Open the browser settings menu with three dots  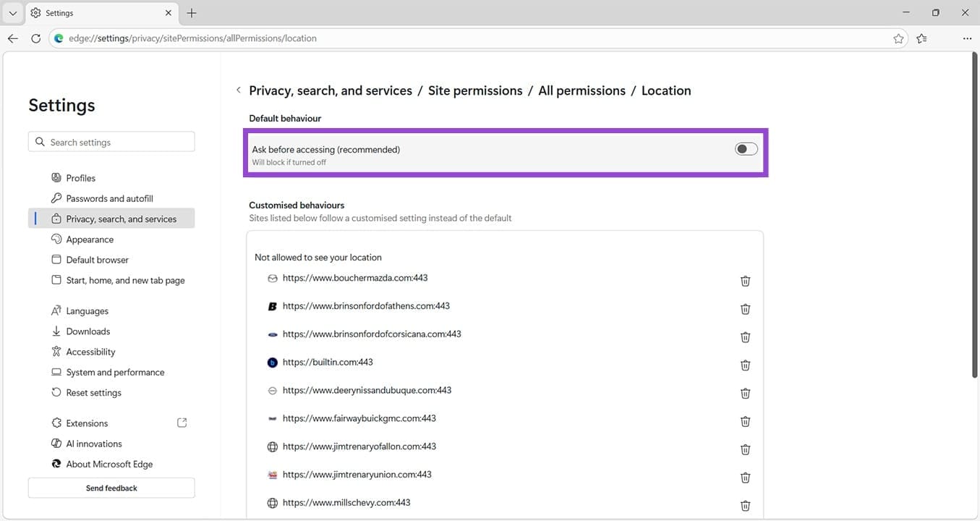[967, 38]
